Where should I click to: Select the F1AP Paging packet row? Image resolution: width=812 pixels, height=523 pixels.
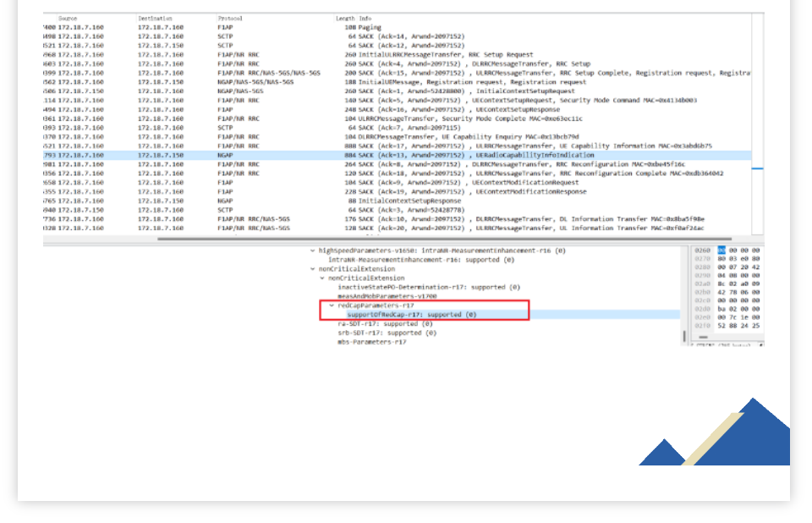[x=254, y=27]
